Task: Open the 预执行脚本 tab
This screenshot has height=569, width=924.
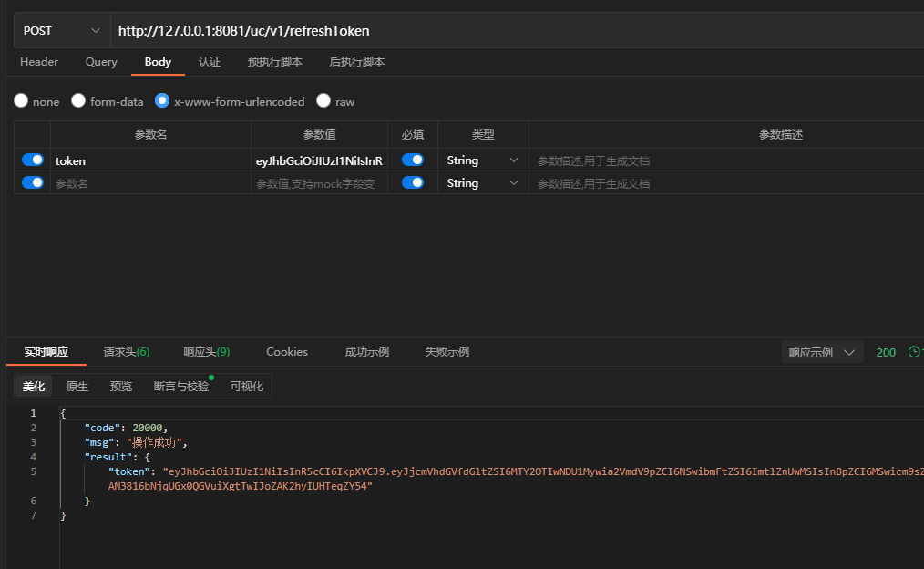Action: pyautogui.click(x=275, y=62)
